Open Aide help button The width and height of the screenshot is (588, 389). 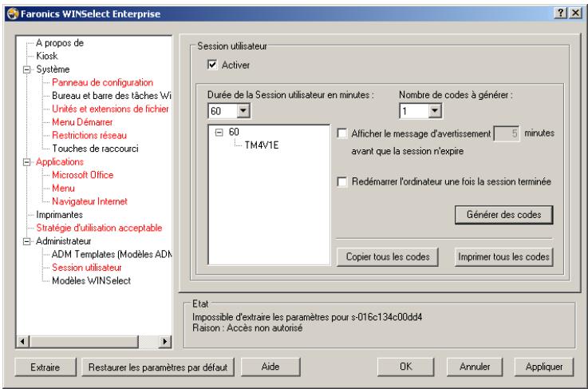(x=270, y=367)
